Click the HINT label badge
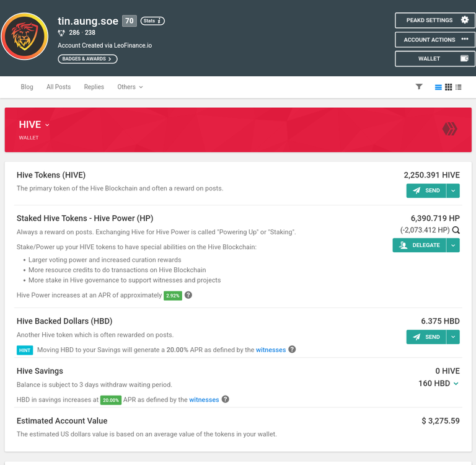Viewport: 476px width, 465px height. [x=25, y=350]
